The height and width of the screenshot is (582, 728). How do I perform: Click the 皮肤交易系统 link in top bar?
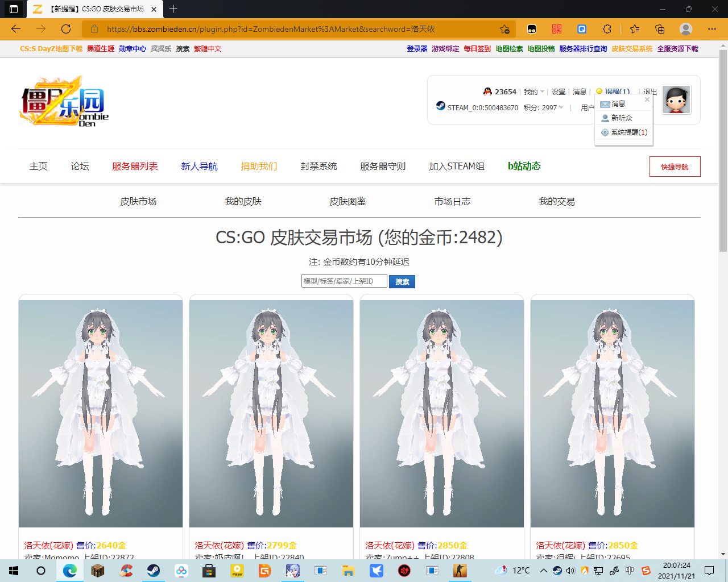[632, 49]
